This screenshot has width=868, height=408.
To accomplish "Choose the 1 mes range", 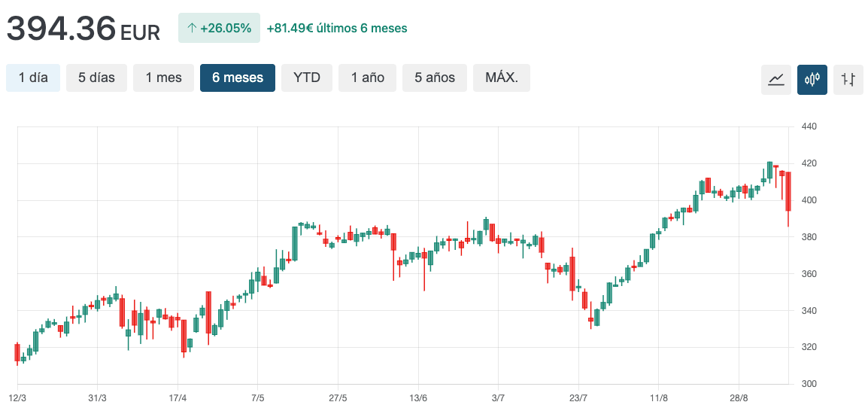I will [x=163, y=78].
